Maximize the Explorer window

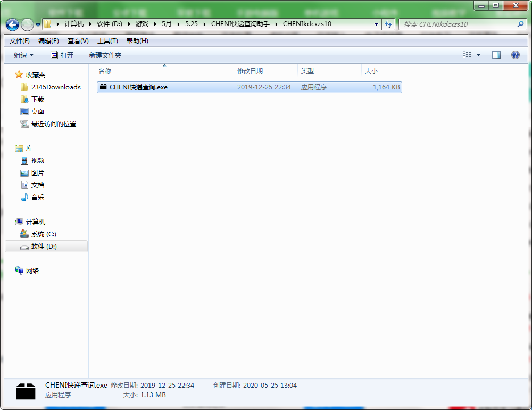tap(496, 5)
